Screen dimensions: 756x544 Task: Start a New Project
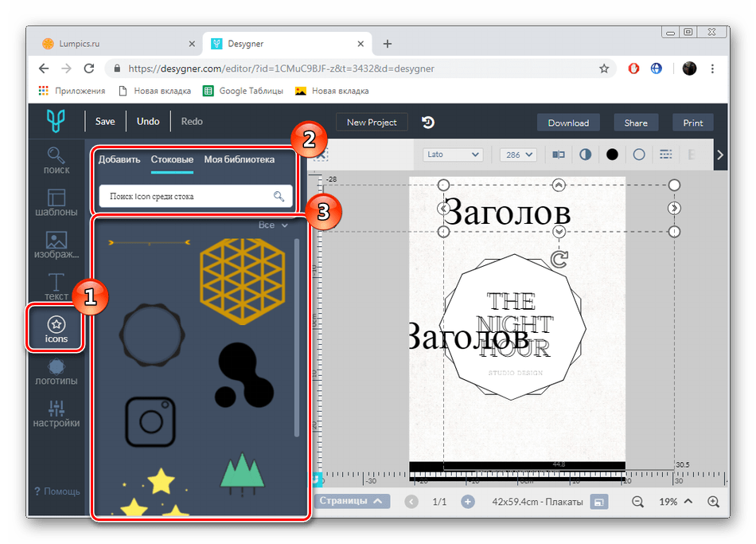(x=372, y=123)
